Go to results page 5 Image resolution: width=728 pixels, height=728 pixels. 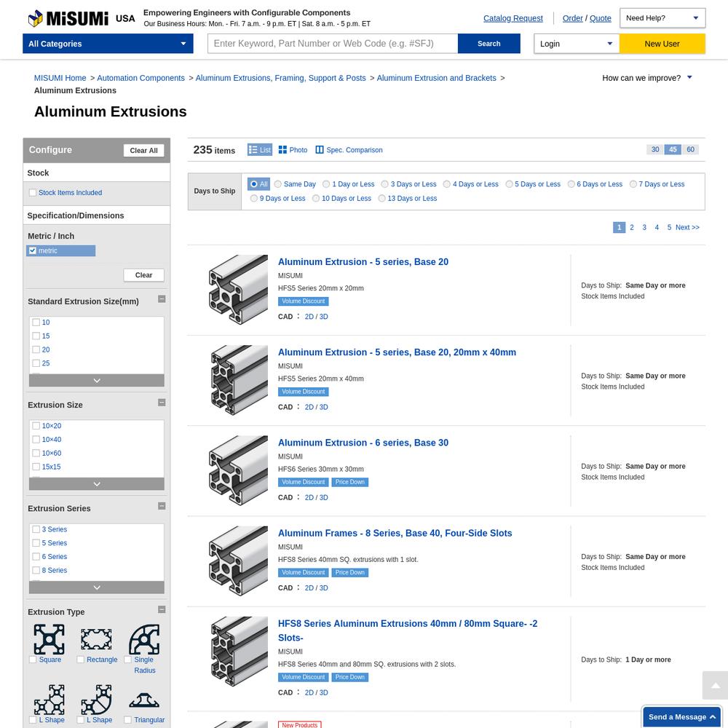pyautogui.click(x=669, y=227)
